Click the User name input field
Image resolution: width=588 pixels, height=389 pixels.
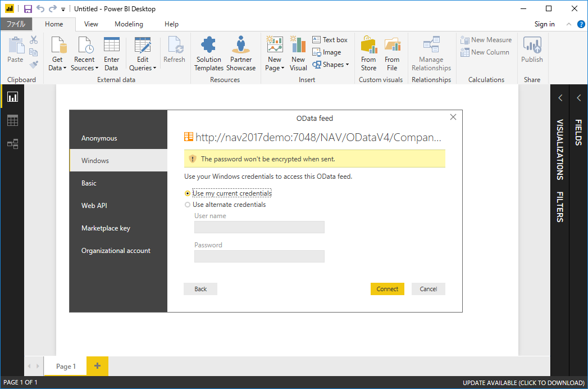pos(259,227)
